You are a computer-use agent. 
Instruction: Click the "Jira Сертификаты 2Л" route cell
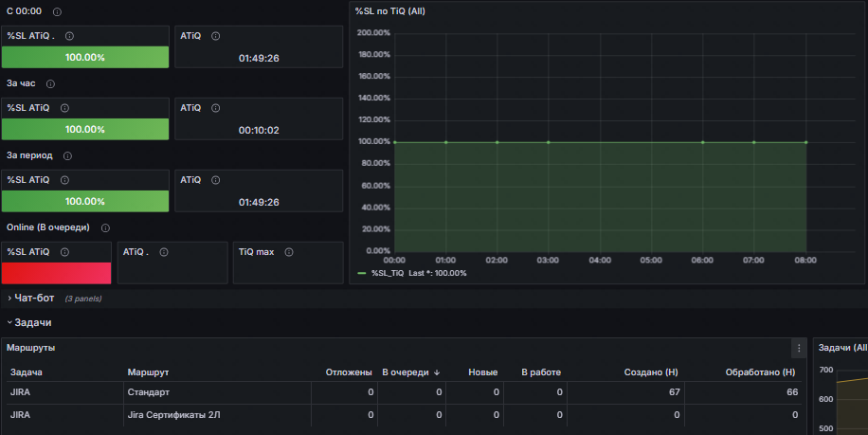[x=174, y=415]
